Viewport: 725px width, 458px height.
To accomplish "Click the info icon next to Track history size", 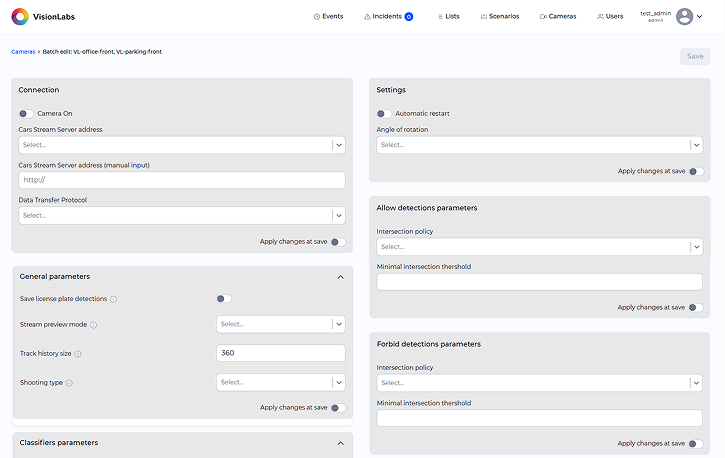I will click(x=78, y=354).
